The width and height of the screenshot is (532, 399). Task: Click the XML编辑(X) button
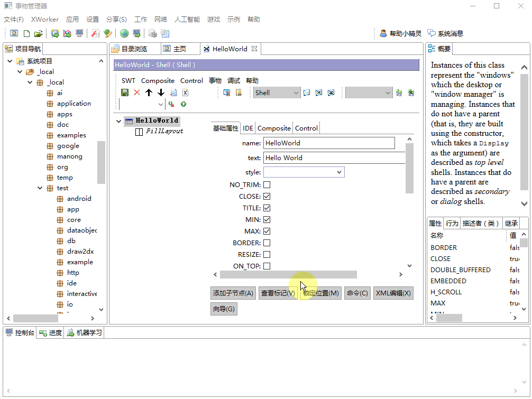pyautogui.click(x=393, y=293)
